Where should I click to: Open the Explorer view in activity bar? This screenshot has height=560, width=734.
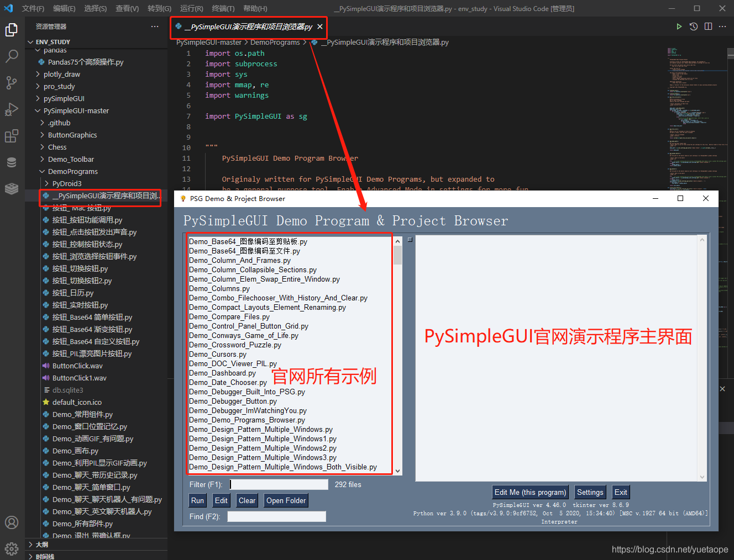[x=12, y=30]
